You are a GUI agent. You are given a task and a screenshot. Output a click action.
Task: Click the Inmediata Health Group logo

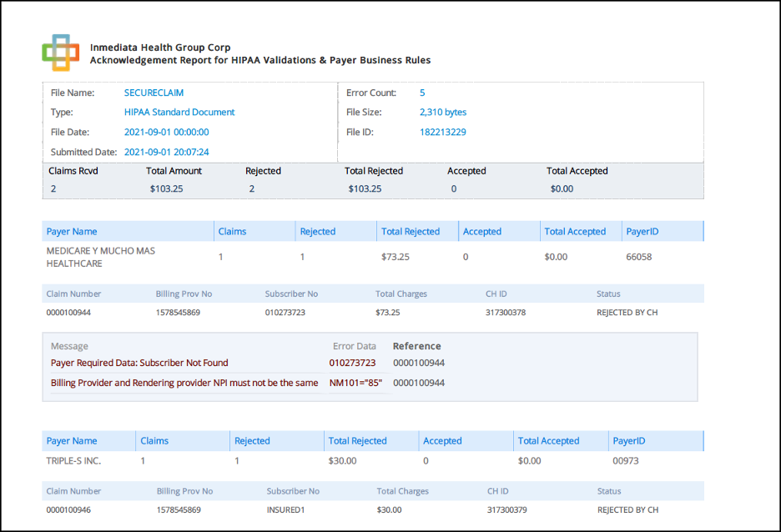point(60,53)
